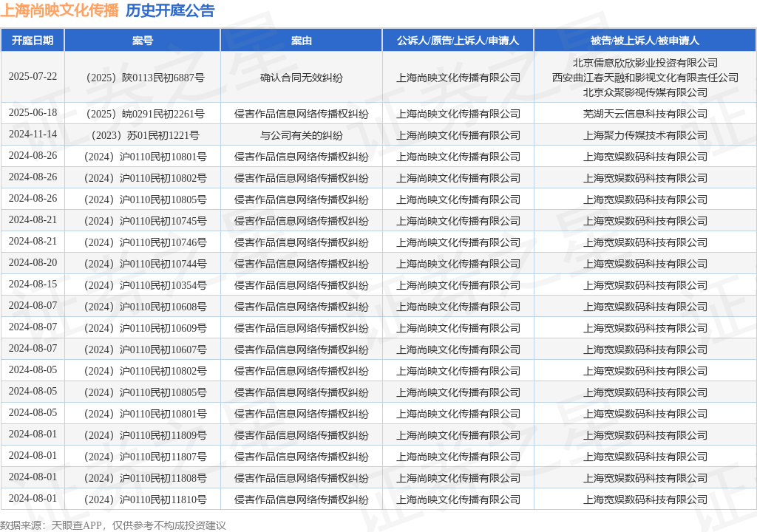Screen dimensions: 757x532
Task: Click the heading 历史开庭公告
Action: (170, 10)
